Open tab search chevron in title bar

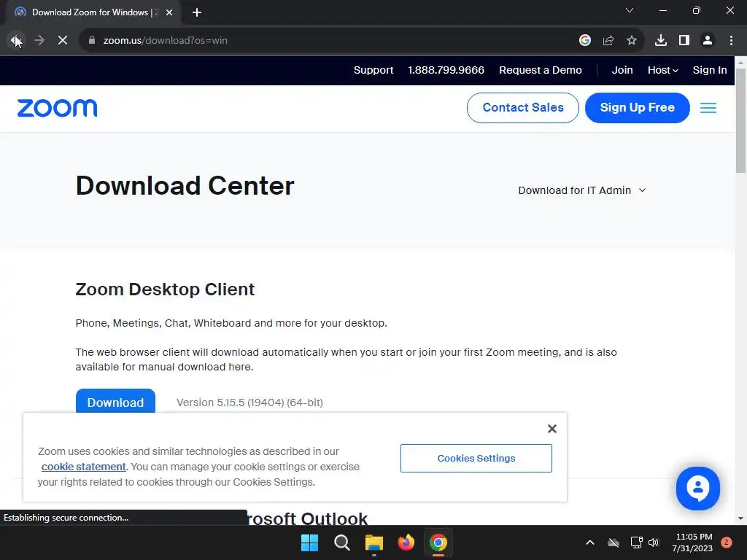pos(630,10)
